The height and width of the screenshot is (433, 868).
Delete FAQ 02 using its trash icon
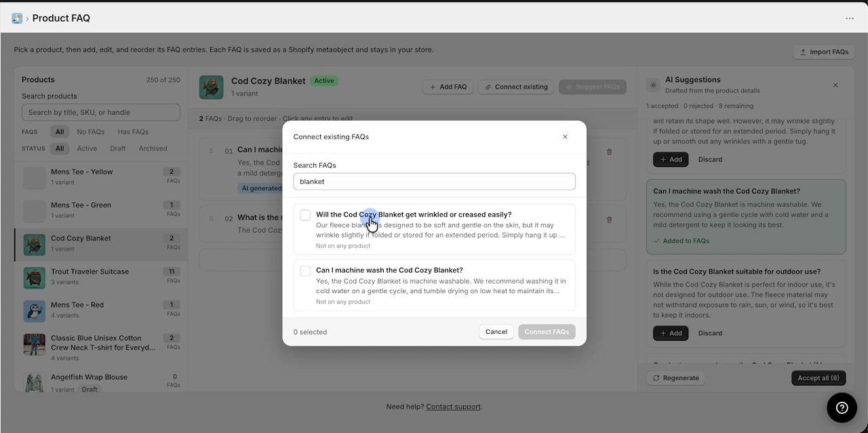tap(609, 220)
